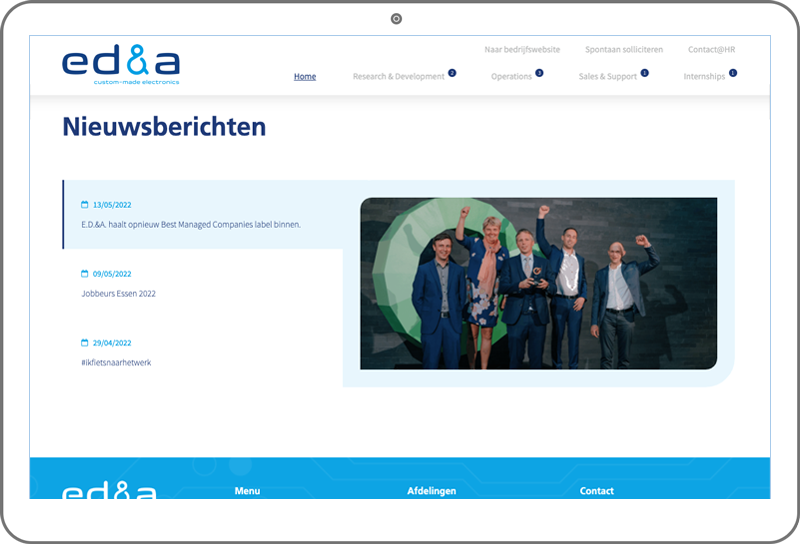The width and height of the screenshot is (800, 544).
Task: Open the Spontaan solliciteren link
Action: [624, 49]
